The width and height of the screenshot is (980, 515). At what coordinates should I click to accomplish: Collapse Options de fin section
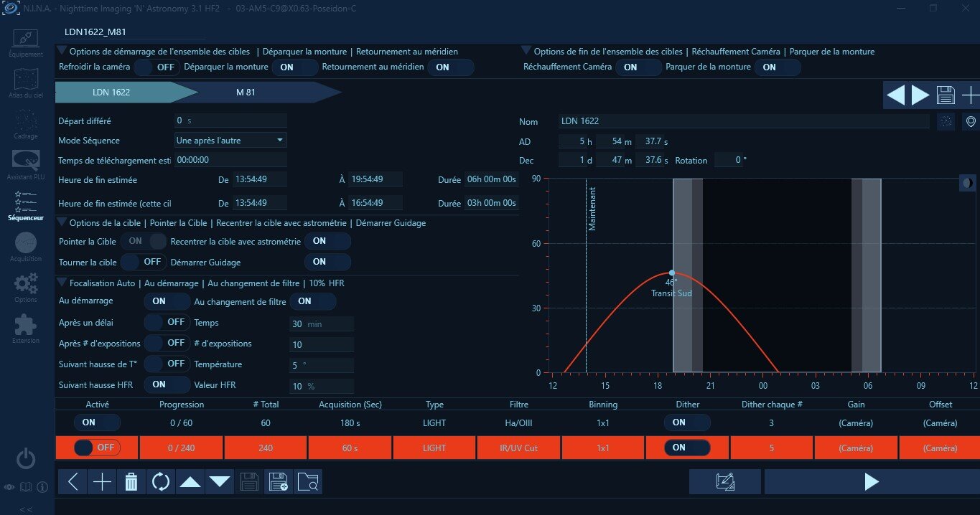click(527, 51)
